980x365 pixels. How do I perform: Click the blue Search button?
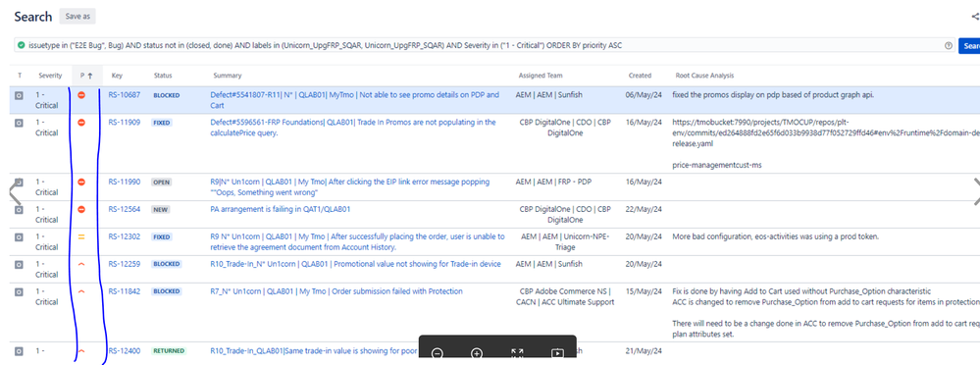(x=969, y=45)
